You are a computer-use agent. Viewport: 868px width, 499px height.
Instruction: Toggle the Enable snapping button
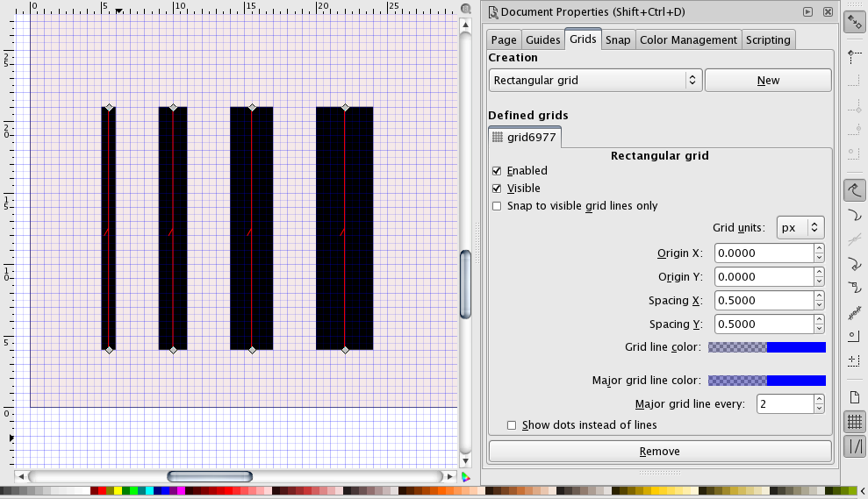tap(855, 22)
